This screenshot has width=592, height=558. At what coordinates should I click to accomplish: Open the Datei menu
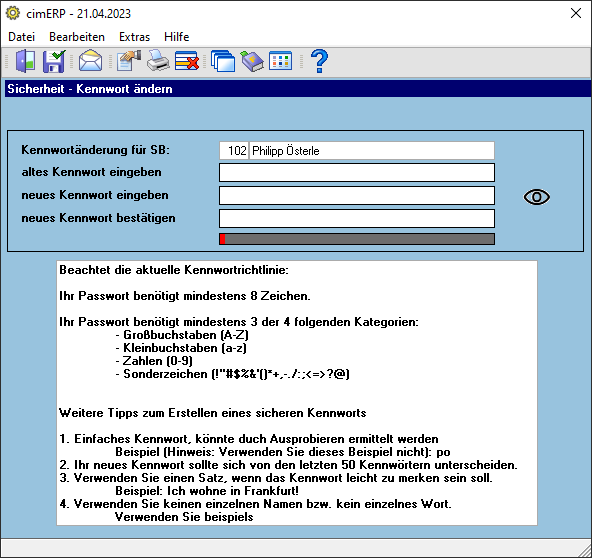(x=22, y=37)
